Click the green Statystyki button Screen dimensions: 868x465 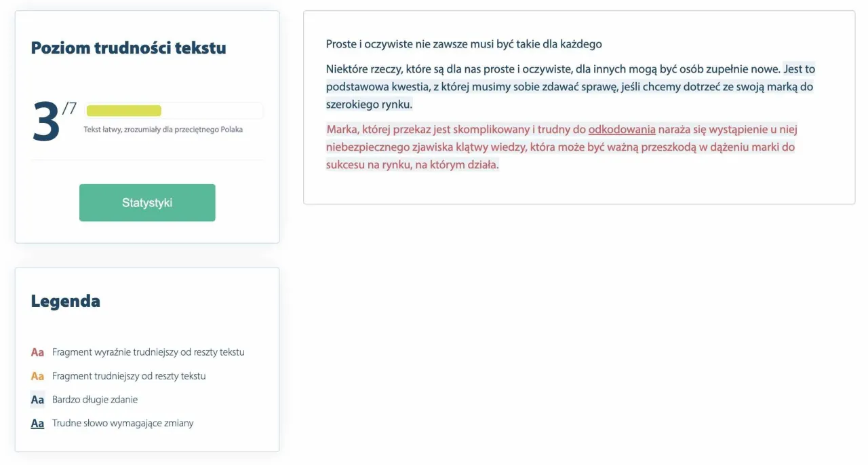pyautogui.click(x=147, y=202)
